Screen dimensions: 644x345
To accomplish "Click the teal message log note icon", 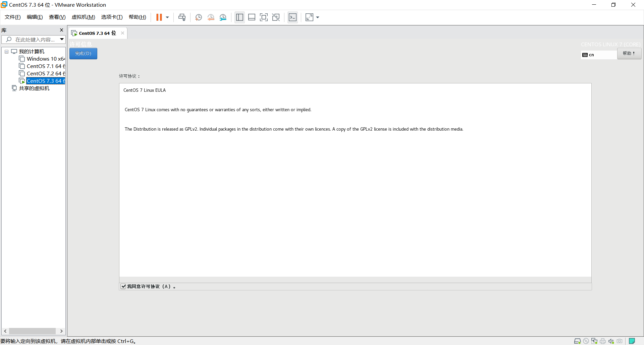I will click(x=632, y=341).
